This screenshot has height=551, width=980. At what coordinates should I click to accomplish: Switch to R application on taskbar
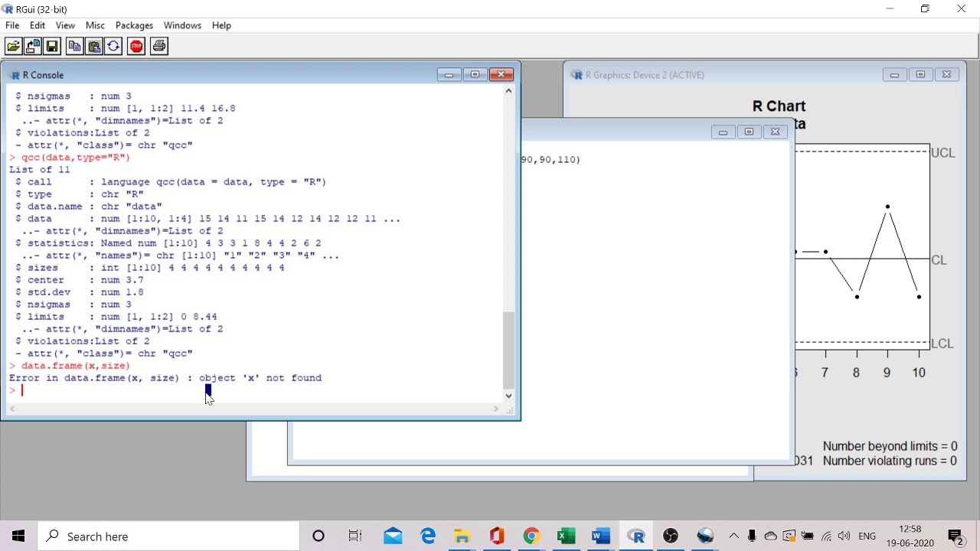click(x=635, y=536)
